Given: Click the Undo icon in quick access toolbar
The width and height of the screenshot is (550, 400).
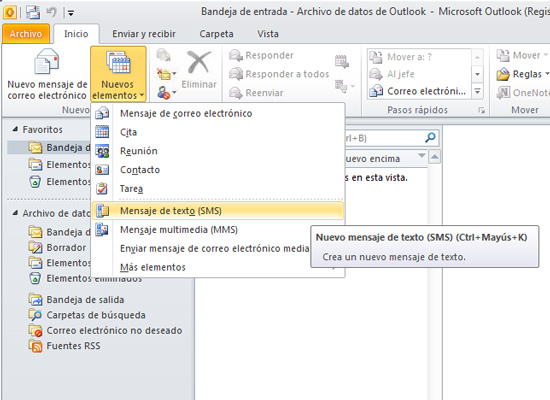Looking at the screenshot, I should (x=52, y=13).
